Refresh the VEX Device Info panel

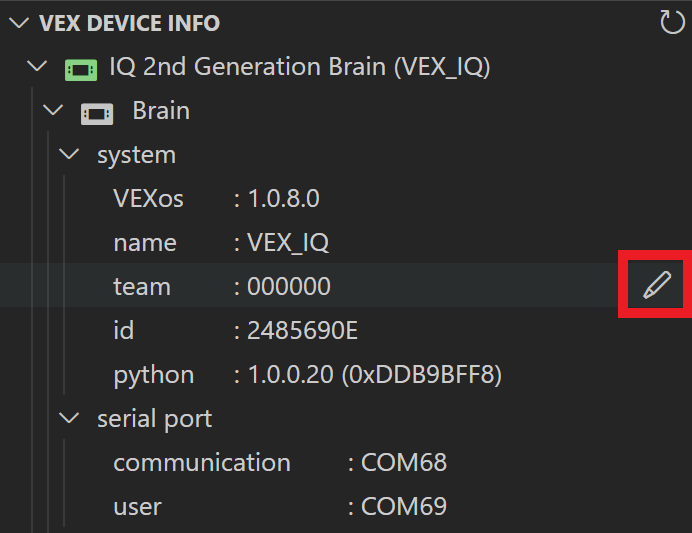(x=673, y=22)
